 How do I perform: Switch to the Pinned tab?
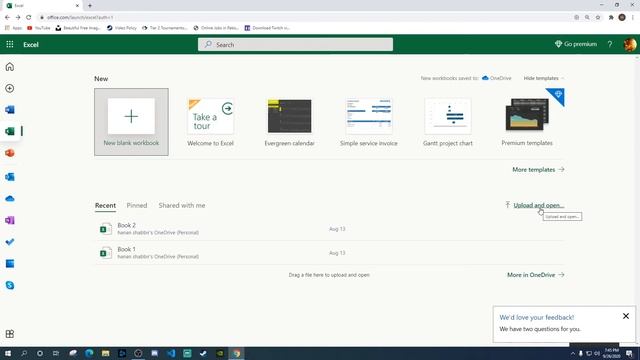137,205
